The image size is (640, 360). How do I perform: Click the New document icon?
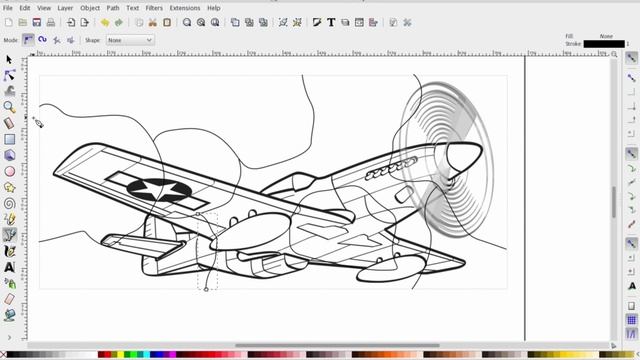tap(9, 22)
